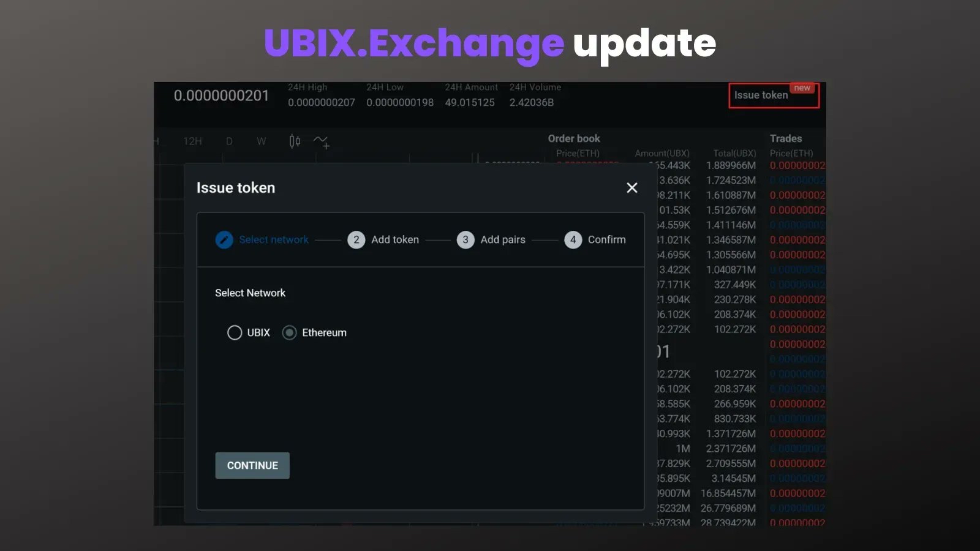This screenshot has height=551, width=980.
Task: Click the Add pairs step circle
Action: [466, 239]
